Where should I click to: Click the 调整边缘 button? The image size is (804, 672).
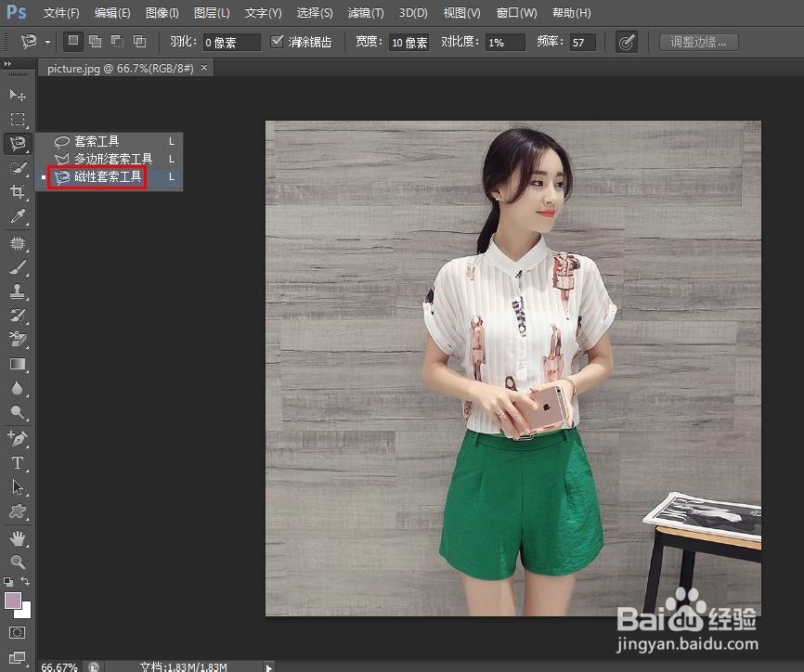pos(698,42)
